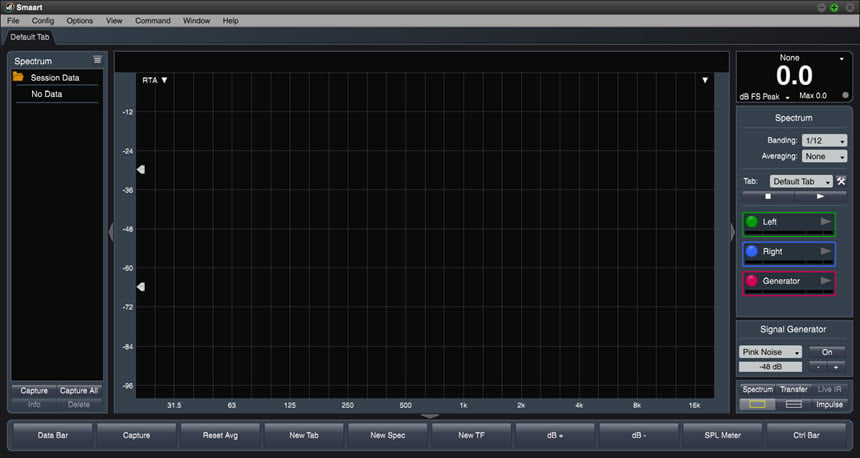Click the New Tab button
Image resolution: width=860 pixels, height=458 pixels.
(x=304, y=435)
